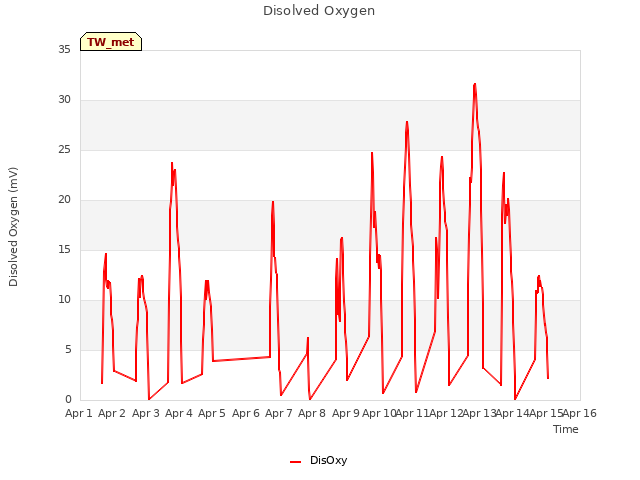640x480 pixels.
Task: Click the y-axis value 0
Action: (x=68, y=400)
